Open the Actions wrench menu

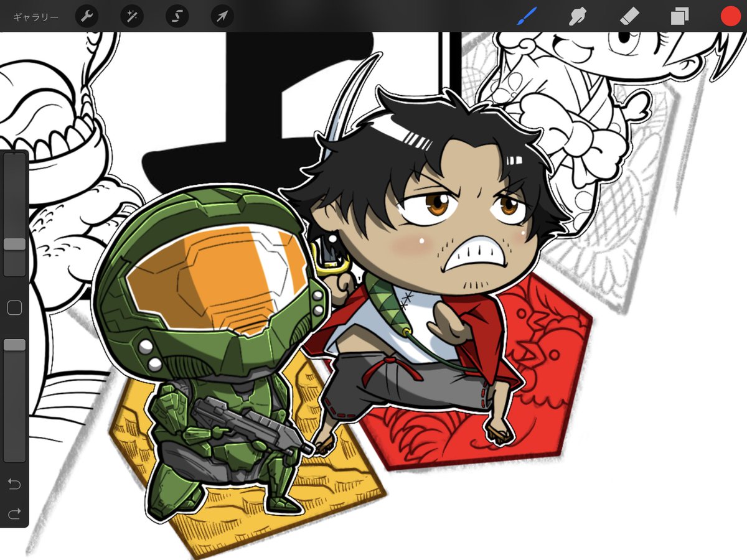(87, 16)
